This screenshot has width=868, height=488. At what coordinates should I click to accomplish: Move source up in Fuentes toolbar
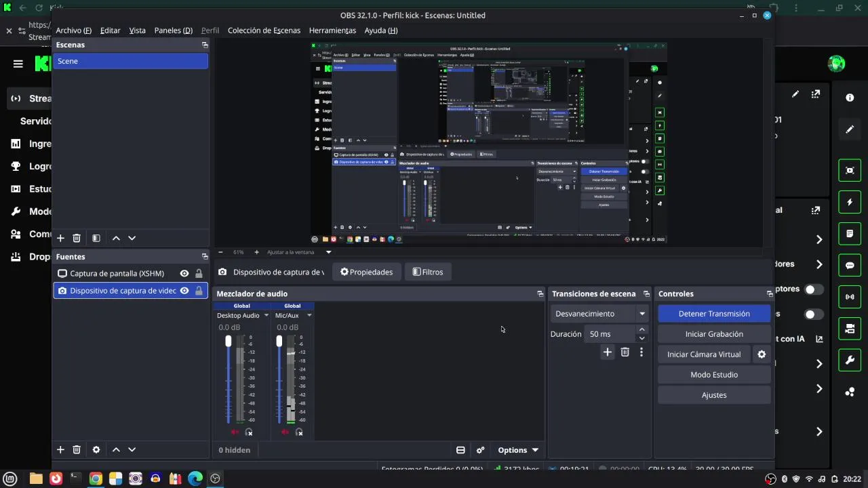coord(116,449)
